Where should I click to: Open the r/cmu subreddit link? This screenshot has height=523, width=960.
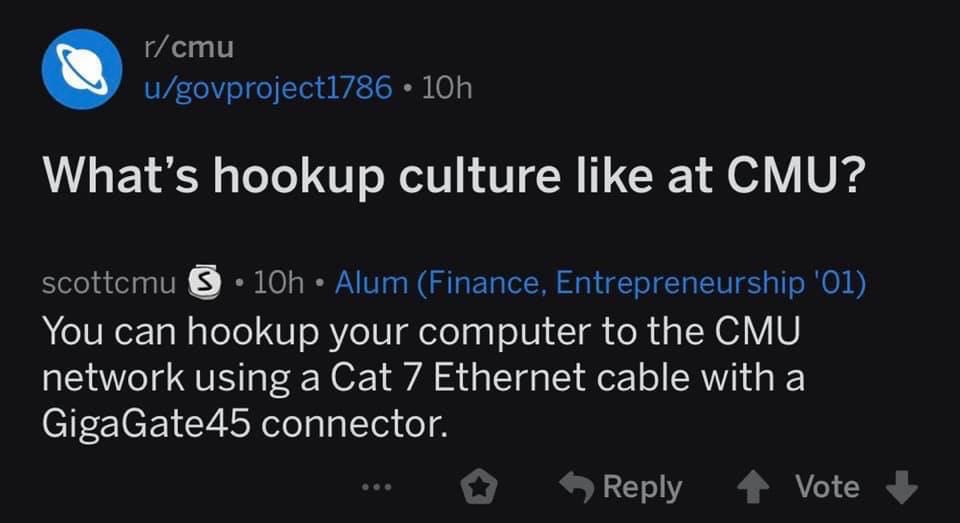pos(187,46)
